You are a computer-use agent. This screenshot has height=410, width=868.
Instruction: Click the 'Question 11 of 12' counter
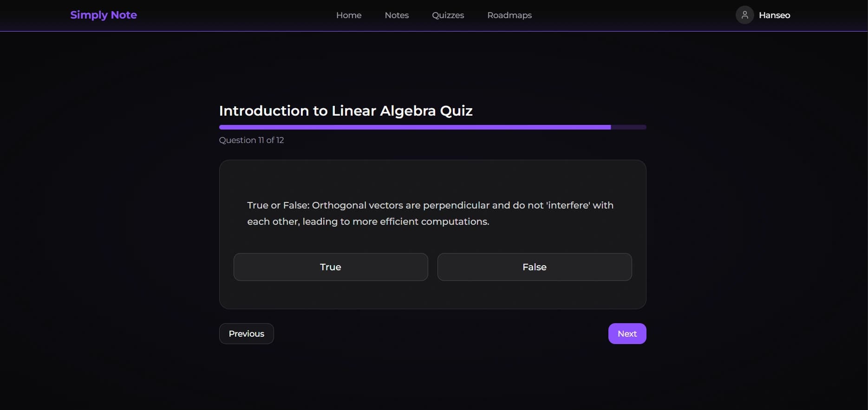251,140
